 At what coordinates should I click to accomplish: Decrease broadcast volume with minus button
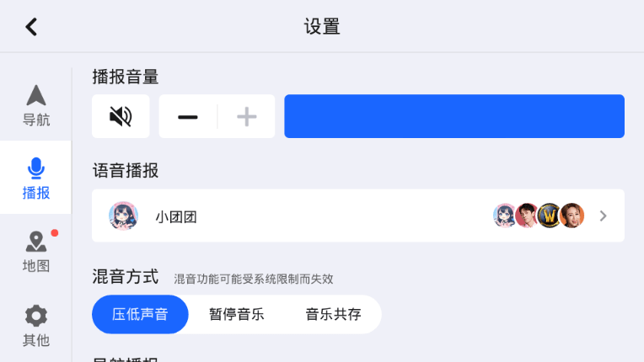188,116
